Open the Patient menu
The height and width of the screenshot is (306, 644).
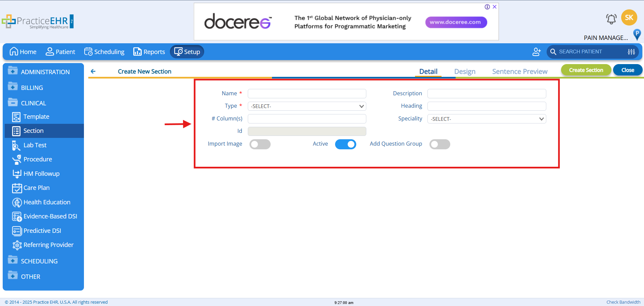(x=60, y=52)
